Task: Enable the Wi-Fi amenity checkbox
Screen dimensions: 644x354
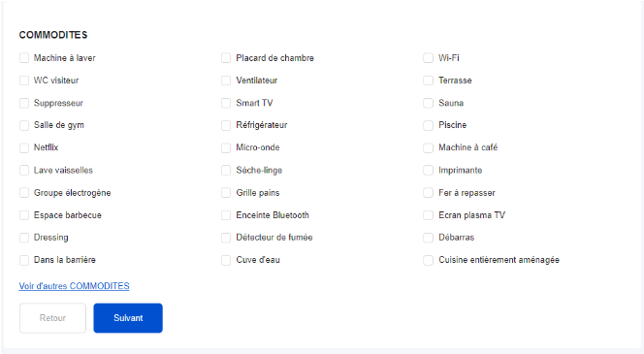Action: point(428,58)
